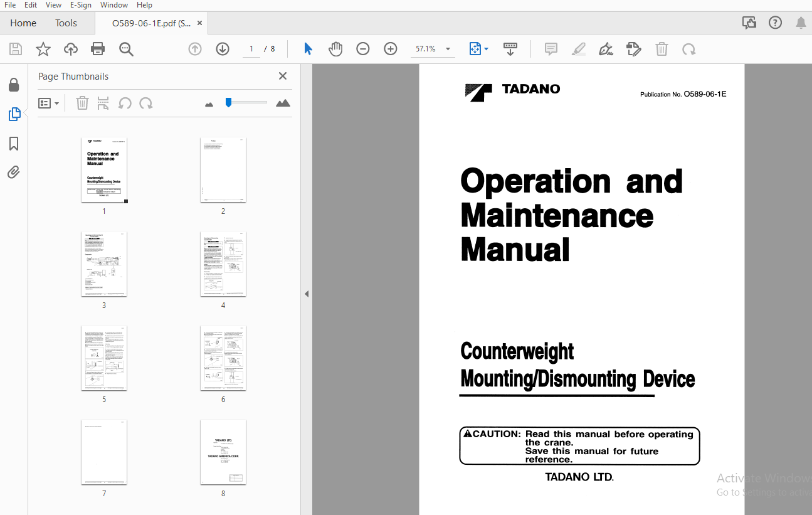Zoom out with minus icon
The width and height of the screenshot is (812, 515).
[x=363, y=49]
